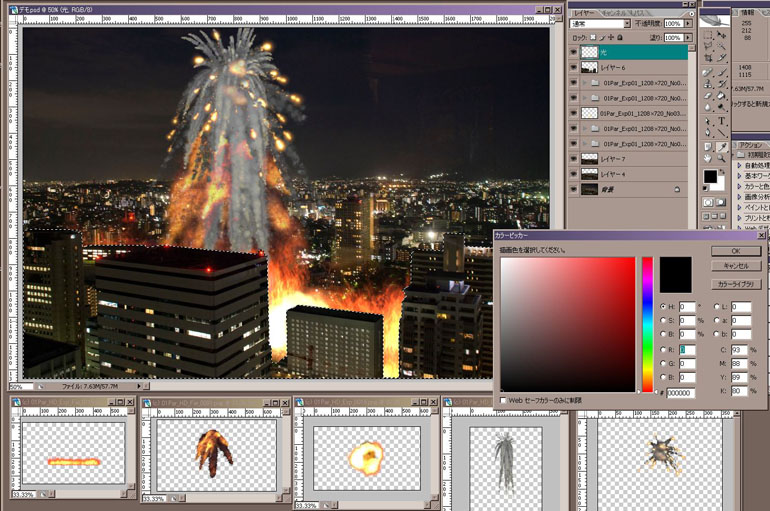Select the Slice tool
Image resolution: width=770 pixels, height=511 pixels.
coord(721,58)
